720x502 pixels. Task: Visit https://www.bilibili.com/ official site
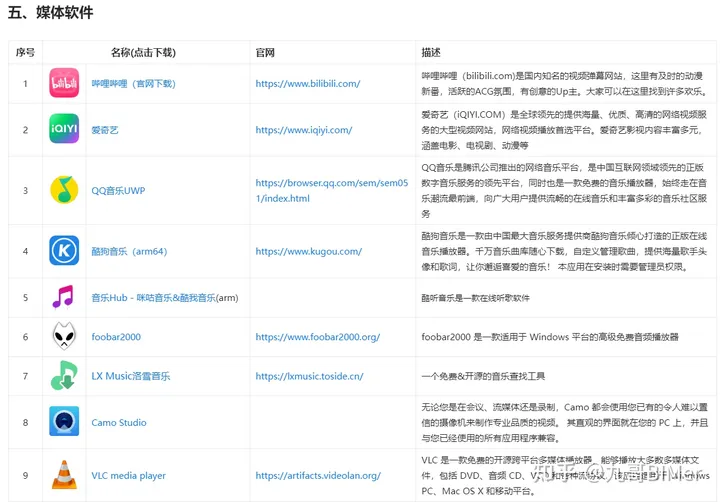pos(308,84)
